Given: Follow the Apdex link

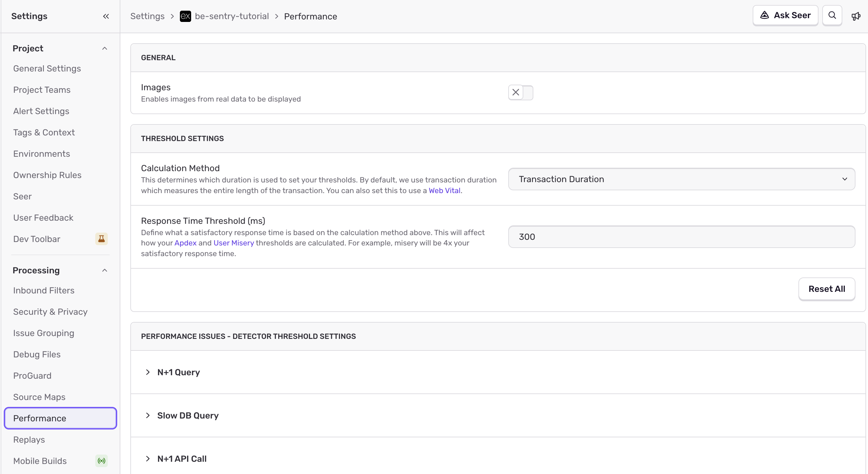Looking at the screenshot, I should point(185,243).
